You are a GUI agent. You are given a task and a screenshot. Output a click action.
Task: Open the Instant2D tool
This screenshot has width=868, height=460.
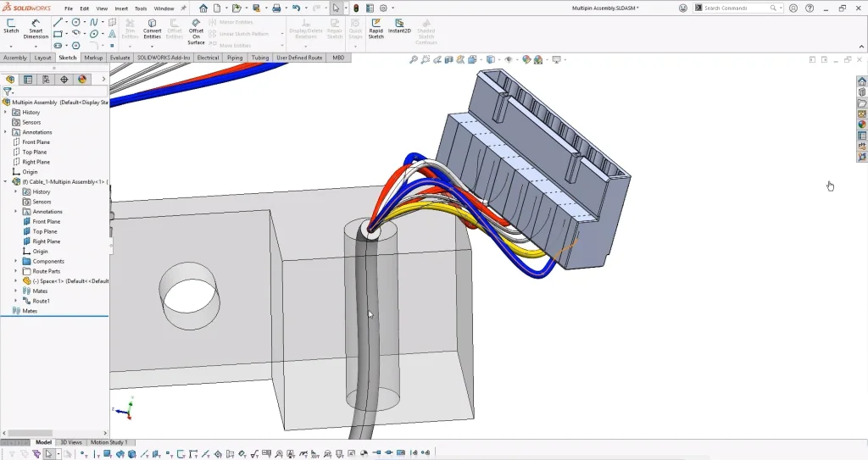point(399,26)
